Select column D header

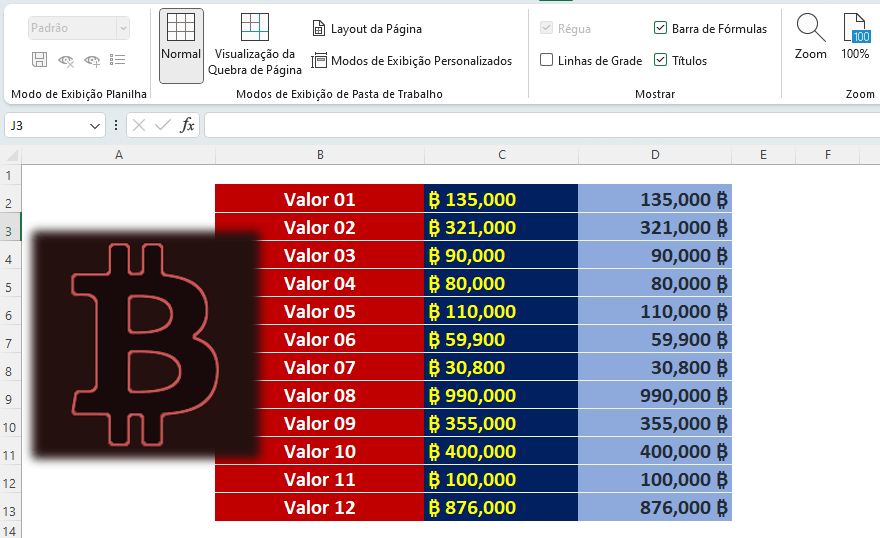[655, 155]
